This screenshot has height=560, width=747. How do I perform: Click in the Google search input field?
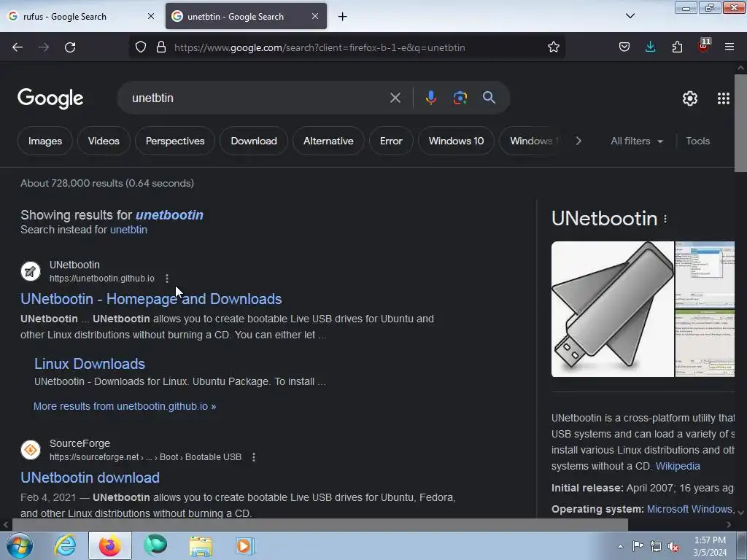click(x=258, y=98)
